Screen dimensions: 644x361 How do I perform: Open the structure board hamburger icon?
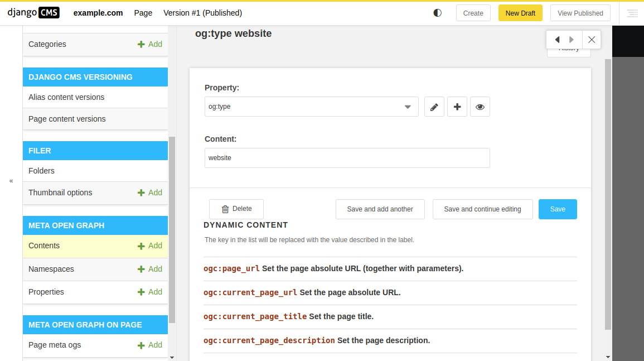click(x=632, y=13)
